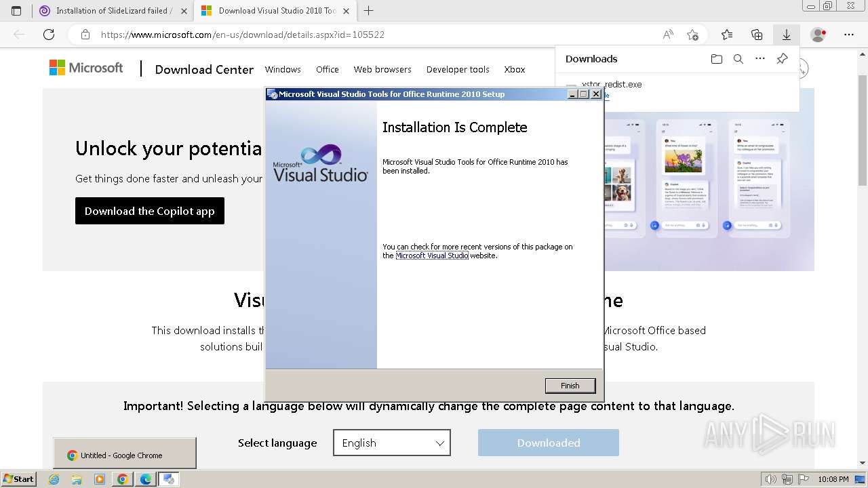
Task: Open the Xbox menu item
Action: [x=515, y=69]
